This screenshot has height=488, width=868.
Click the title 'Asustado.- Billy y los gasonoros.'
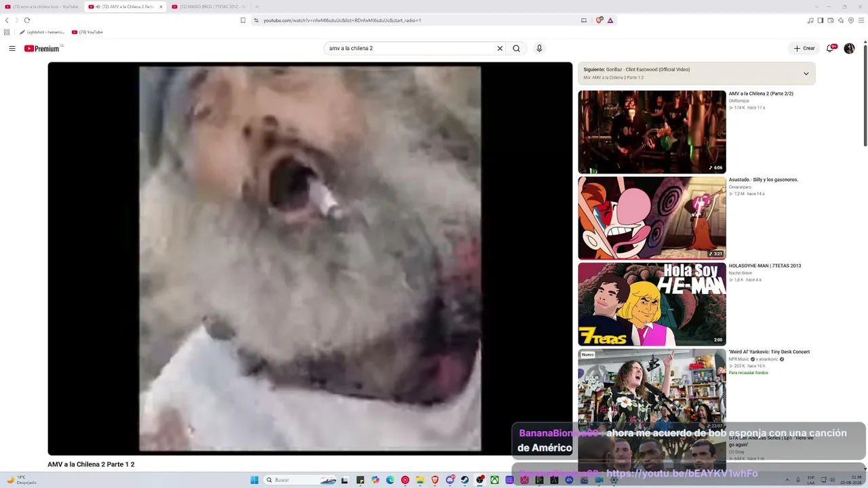click(764, 180)
